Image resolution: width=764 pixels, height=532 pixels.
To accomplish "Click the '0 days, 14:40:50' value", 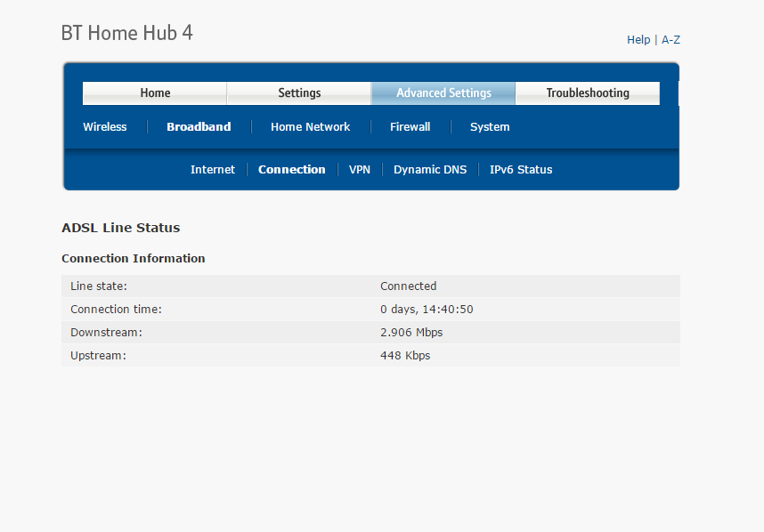I will pyautogui.click(x=427, y=310).
